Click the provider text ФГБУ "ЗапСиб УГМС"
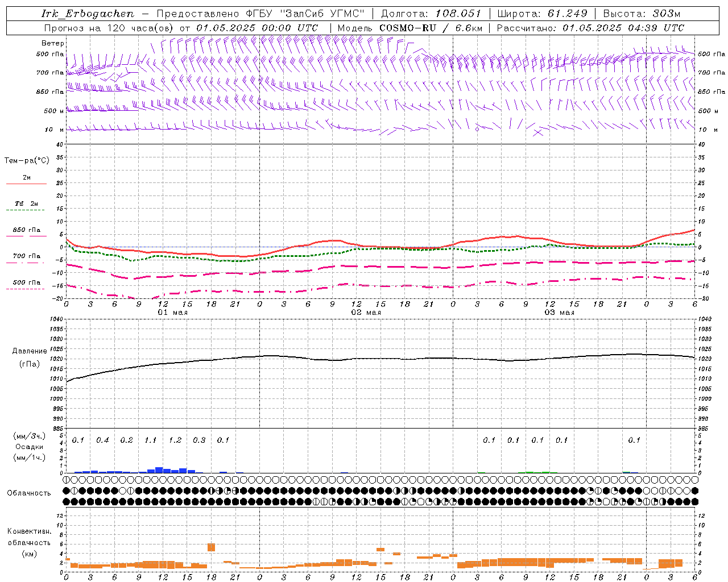The width and height of the screenshot is (728, 582). (x=304, y=14)
